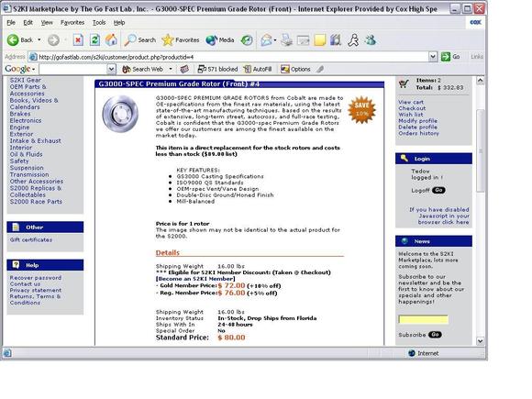The width and height of the screenshot is (532, 399).
Task: Click the Print toolbar icon
Action: click(287, 40)
